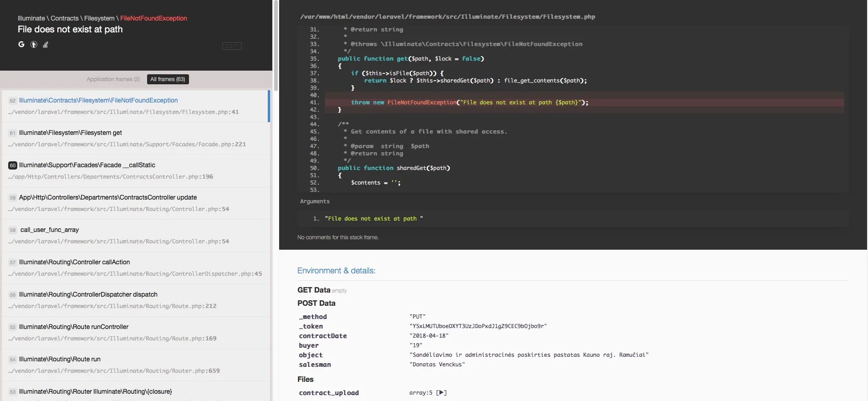Click the Router.php:659 path
This screenshot has height=401, width=868.
pyautogui.click(x=114, y=371)
